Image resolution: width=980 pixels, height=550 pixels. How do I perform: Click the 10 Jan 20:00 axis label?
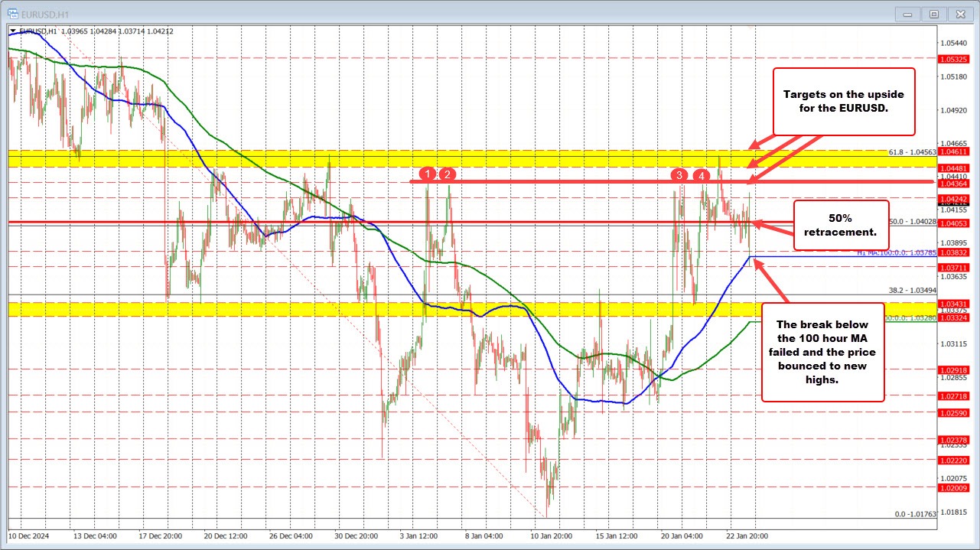[549, 536]
